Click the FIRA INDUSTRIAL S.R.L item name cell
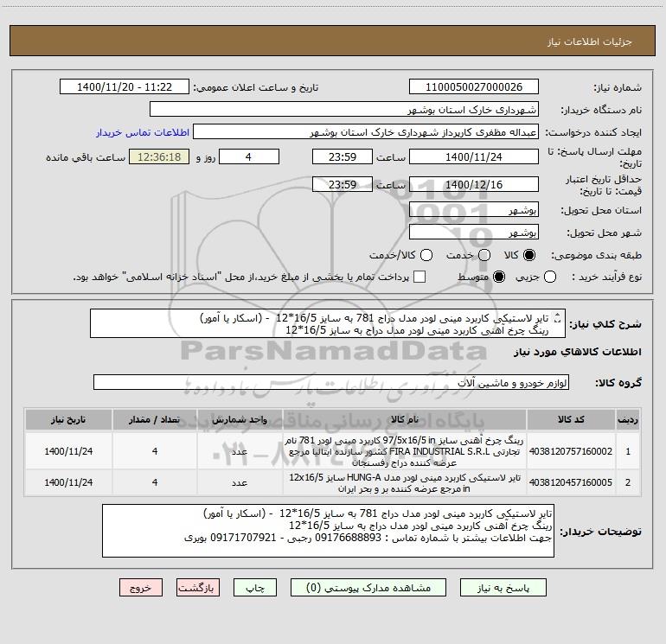Screen dimensions: 666x644 [405, 451]
